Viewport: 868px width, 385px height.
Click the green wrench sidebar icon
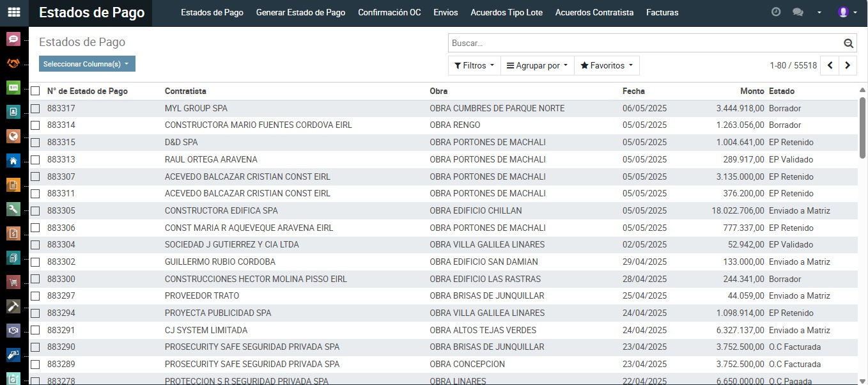coord(13,209)
